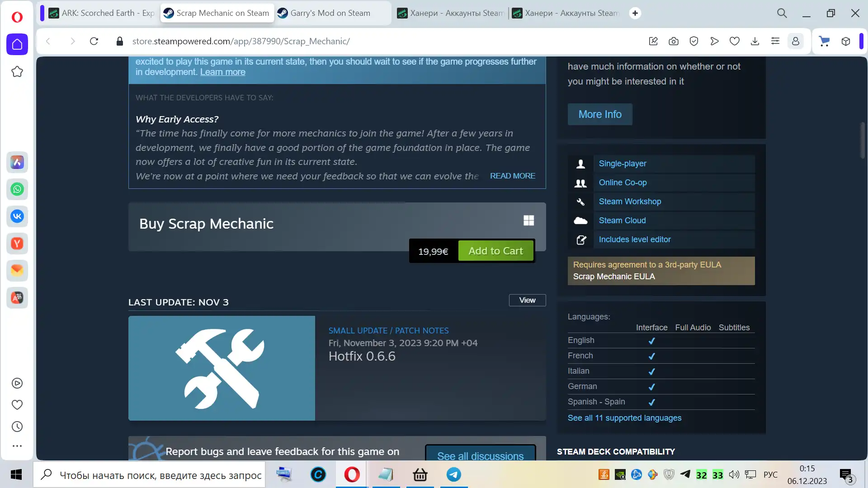The width and height of the screenshot is (868, 488).
Task: Open VK messenger in sidebar
Action: [x=17, y=216]
